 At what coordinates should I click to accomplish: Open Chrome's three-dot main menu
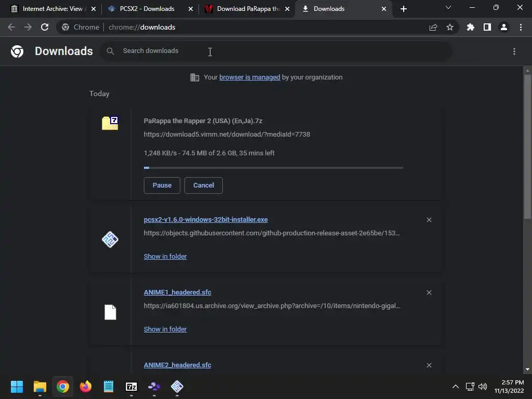tap(521, 27)
